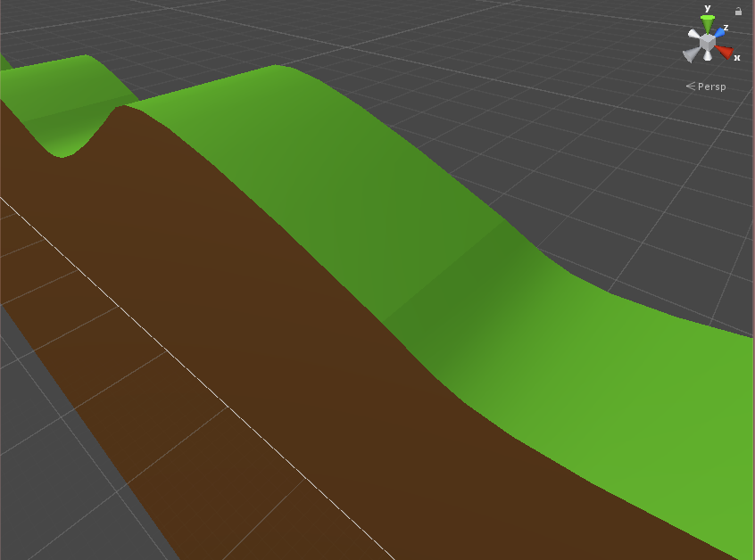Click the center cube of the scene gizmo
The height and width of the screenshot is (560, 755).
coord(708,41)
